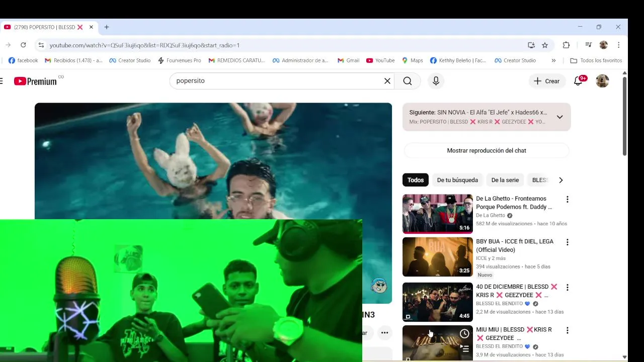Go forward with the browser arrow
The image size is (644, 362).
8,45
